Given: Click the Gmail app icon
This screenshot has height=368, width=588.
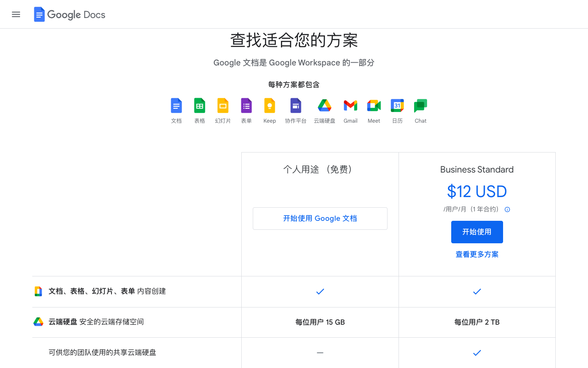Looking at the screenshot, I should tap(350, 105).
